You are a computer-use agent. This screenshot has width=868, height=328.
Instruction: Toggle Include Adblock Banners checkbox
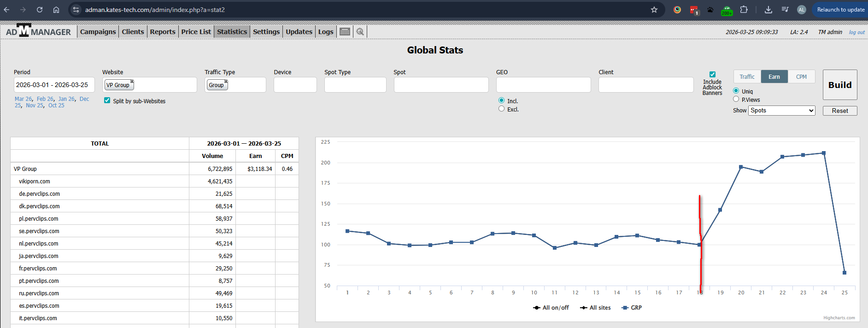(712, 75)
